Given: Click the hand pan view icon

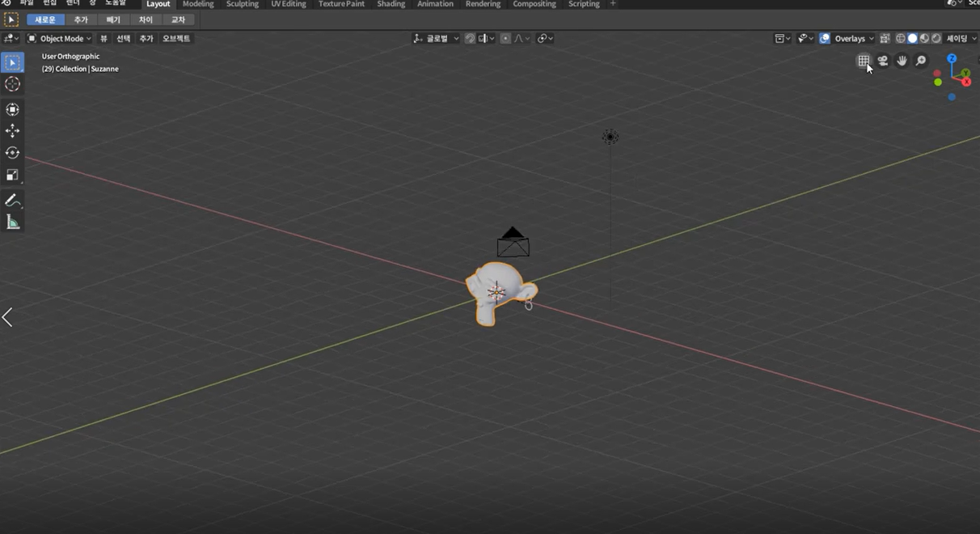Looking at the screenshot, I should [x=902, y=61].
